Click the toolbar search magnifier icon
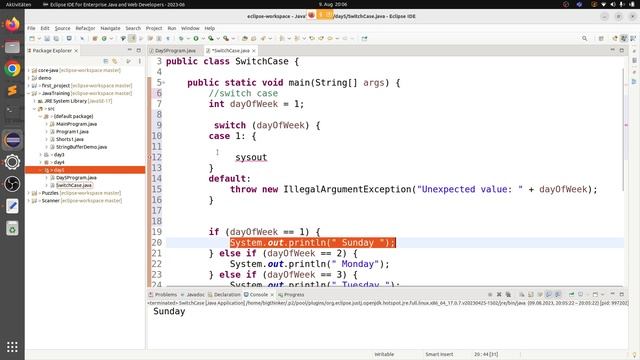640x360 pixels. pyautogui.click(x=584, y=38)
